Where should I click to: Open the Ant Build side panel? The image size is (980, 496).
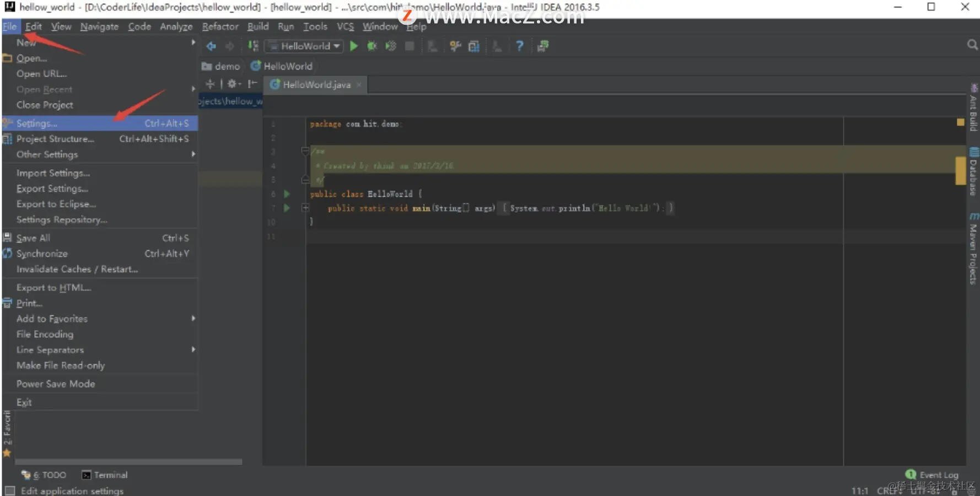[973, 107]
